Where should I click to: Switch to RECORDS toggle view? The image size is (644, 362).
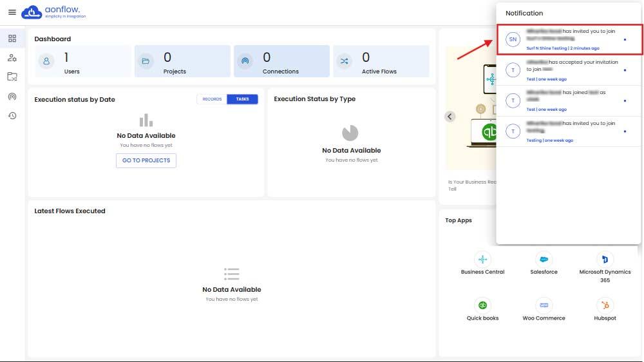[x=212, y=99]
